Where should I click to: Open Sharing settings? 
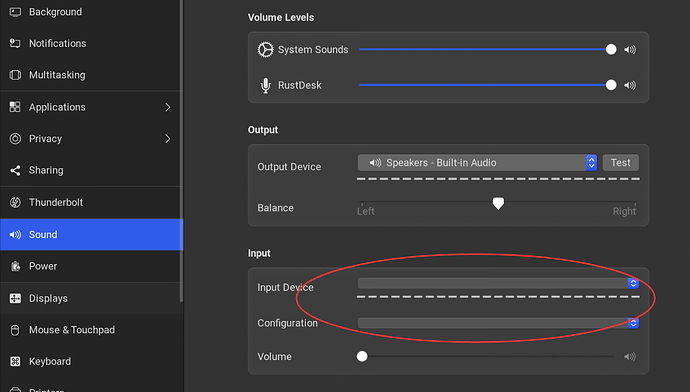(91, 170)
